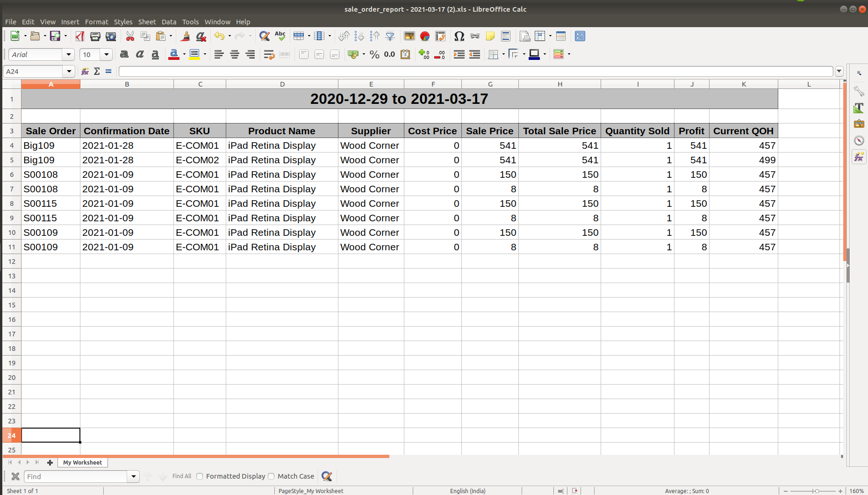Close the Find toolbar with X
Screen dimensions: 868x495
[x=15, y=476]
